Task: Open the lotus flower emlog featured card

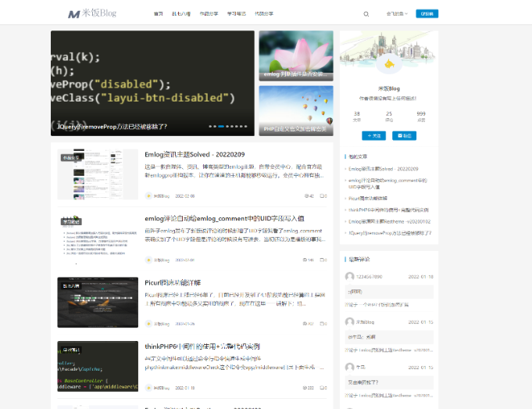Action: [296, 56]
